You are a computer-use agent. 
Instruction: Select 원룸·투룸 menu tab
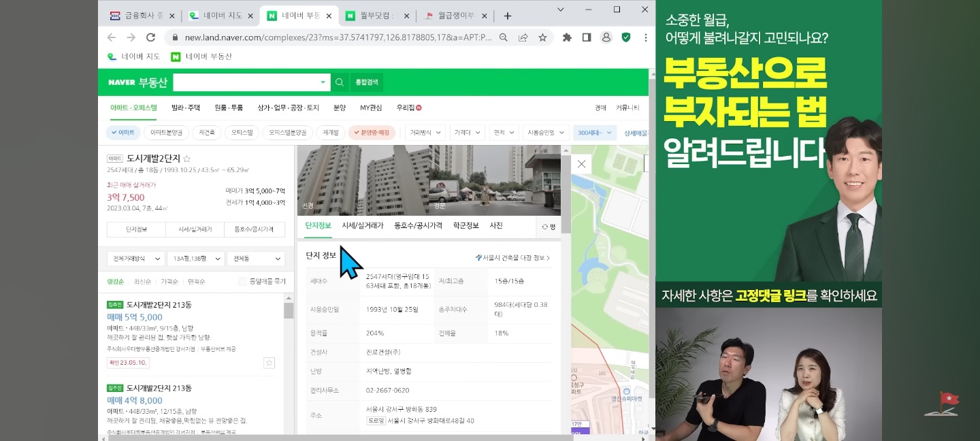click(x=229, y=108)
